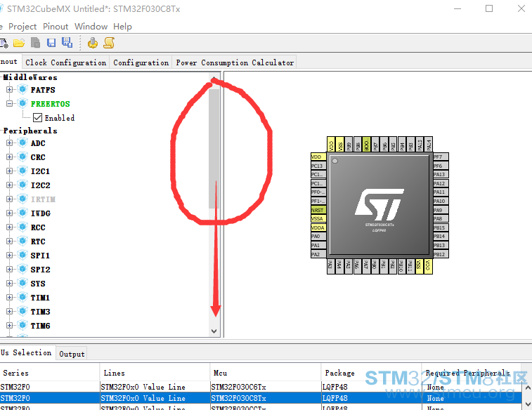
Task: Expand the SPI1 peripheral node
Action: coord(10,255)
